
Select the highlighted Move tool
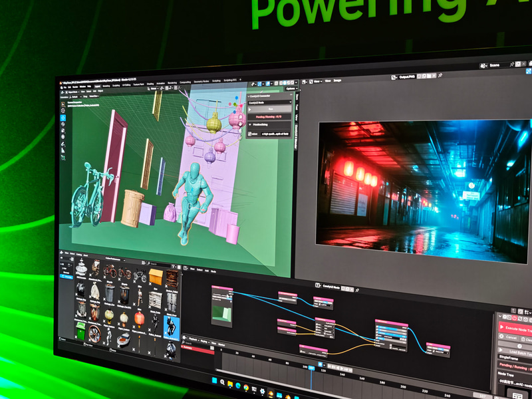(63, 118)
